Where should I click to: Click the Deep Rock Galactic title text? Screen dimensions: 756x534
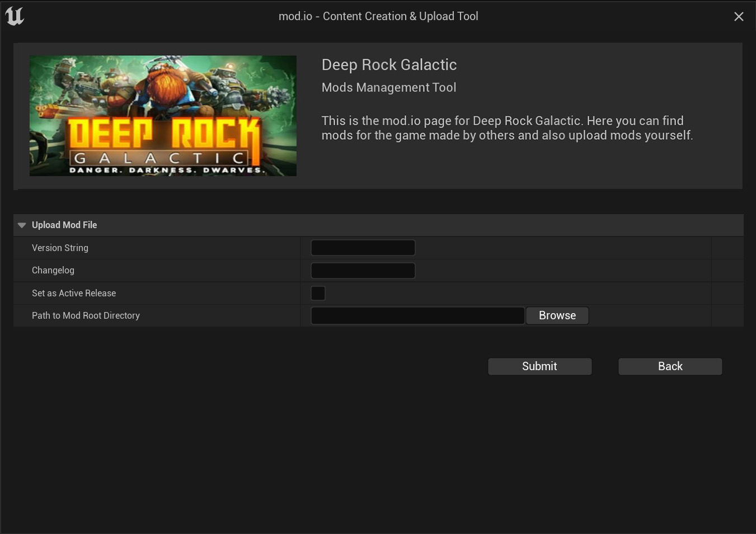389,65
